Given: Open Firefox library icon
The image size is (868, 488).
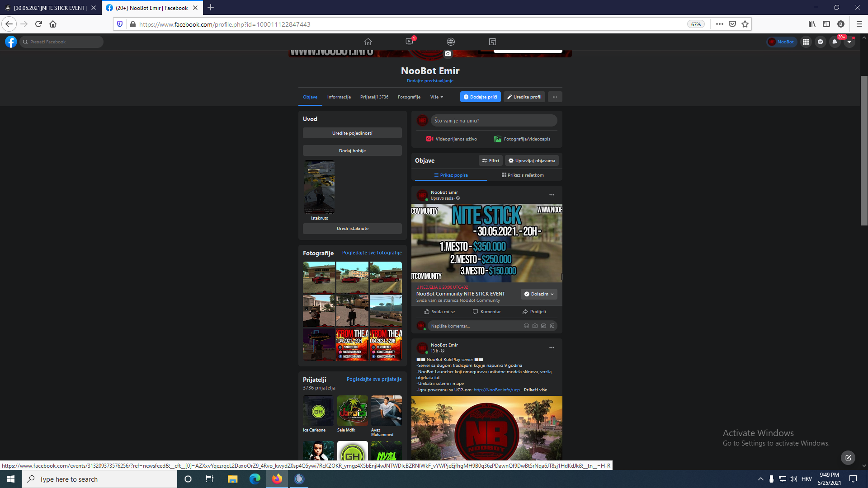Looking at the screenshot, I should (812, 24).
